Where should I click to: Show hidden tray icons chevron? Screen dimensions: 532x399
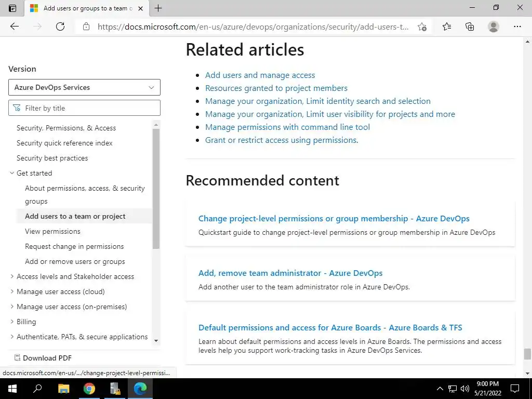440,389
